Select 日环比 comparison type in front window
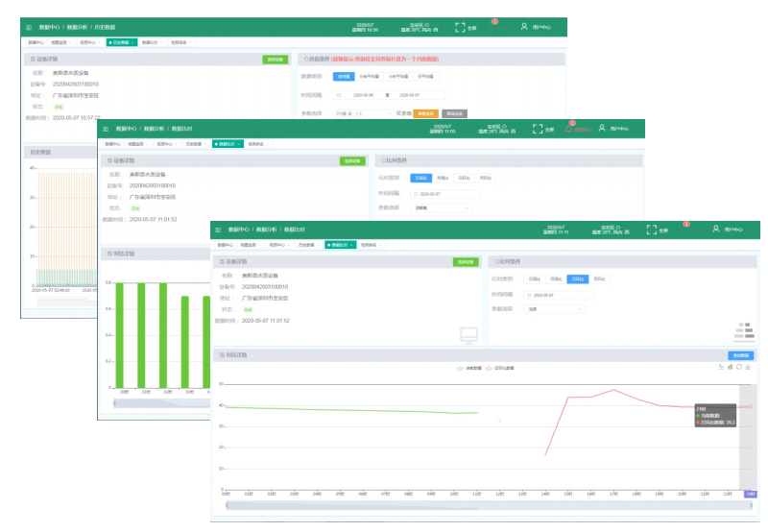This screenshot has height=532, width=768. [x=577, y=278]
